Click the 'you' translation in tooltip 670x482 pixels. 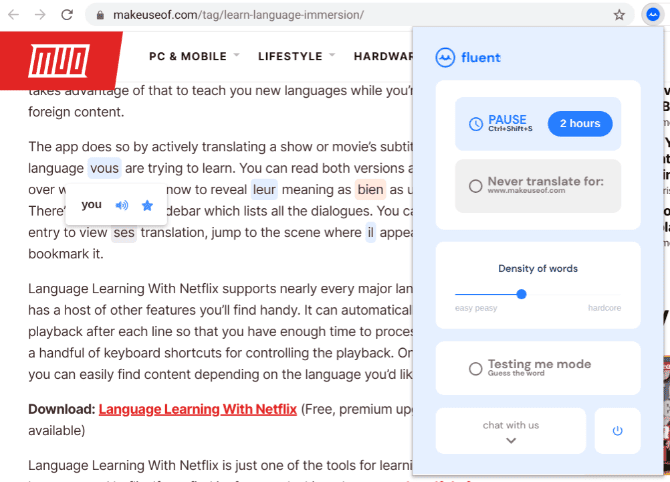(x=91, y=205)
